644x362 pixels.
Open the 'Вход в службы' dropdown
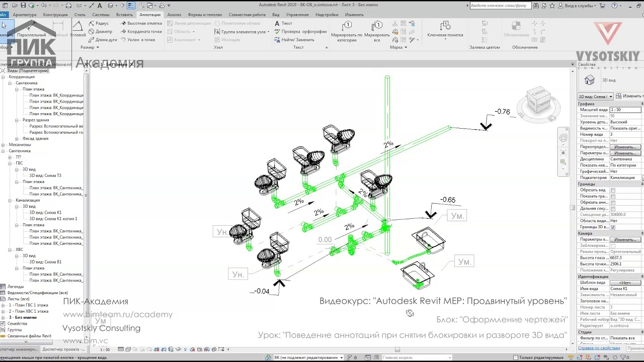tap(579, 6)
